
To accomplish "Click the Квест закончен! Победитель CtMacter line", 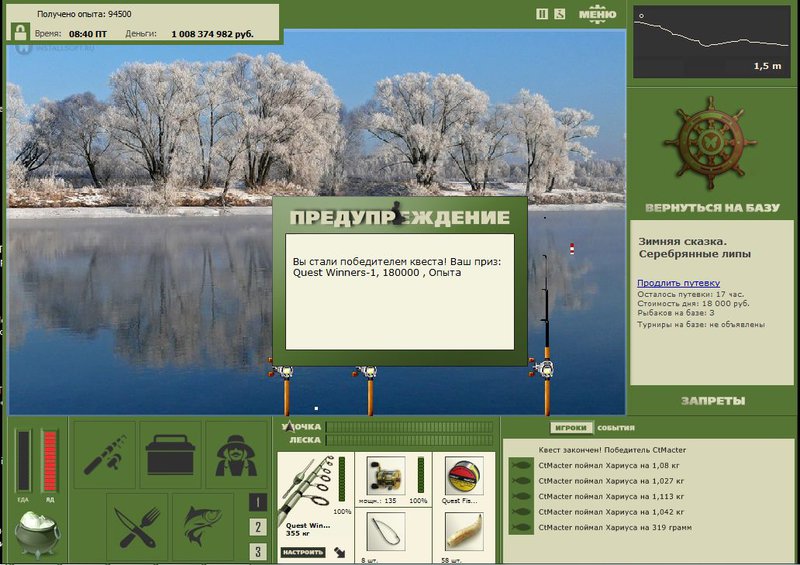I will point(612,450).
